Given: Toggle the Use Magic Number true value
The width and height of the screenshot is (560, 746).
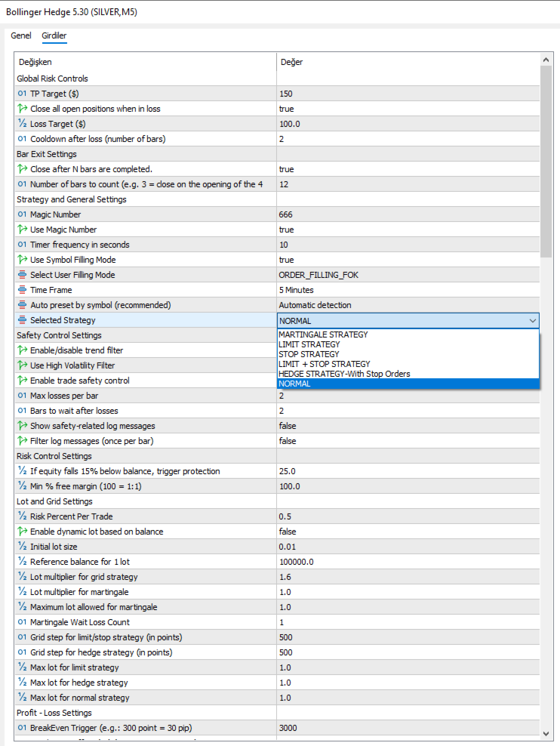Looking at the screenshot, I should pyautogui.click(x=408, y=230).
